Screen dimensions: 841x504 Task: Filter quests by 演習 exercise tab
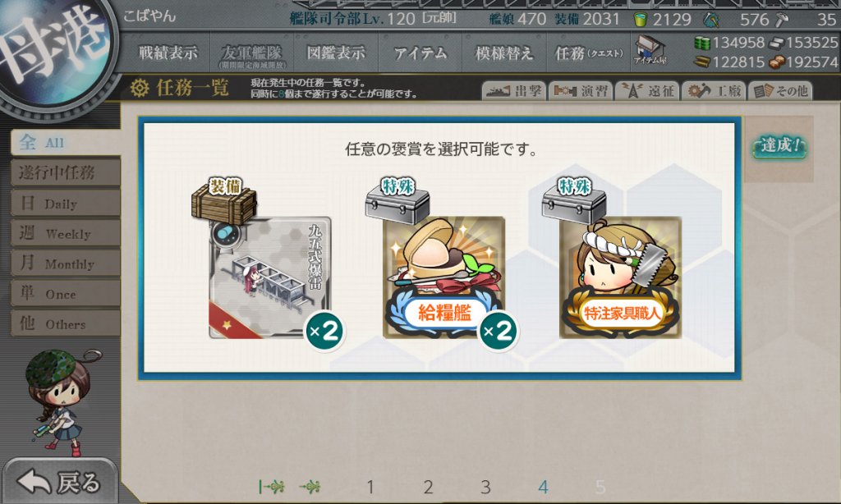(x=581, y=90)
